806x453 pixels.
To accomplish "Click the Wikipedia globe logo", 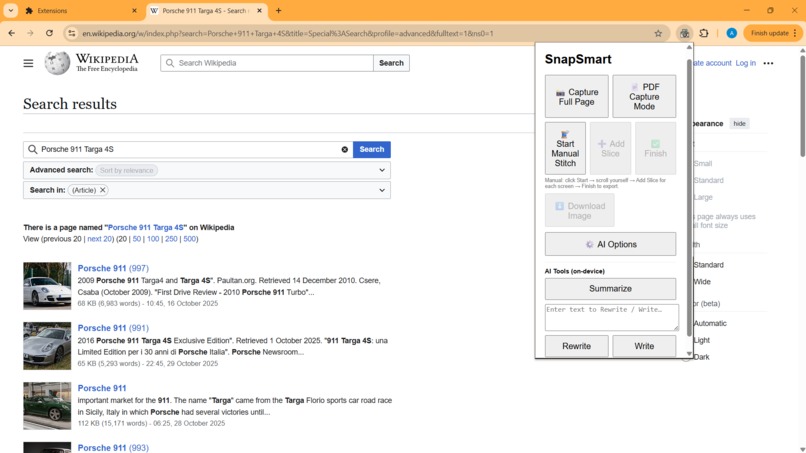I will coord(57,63).
